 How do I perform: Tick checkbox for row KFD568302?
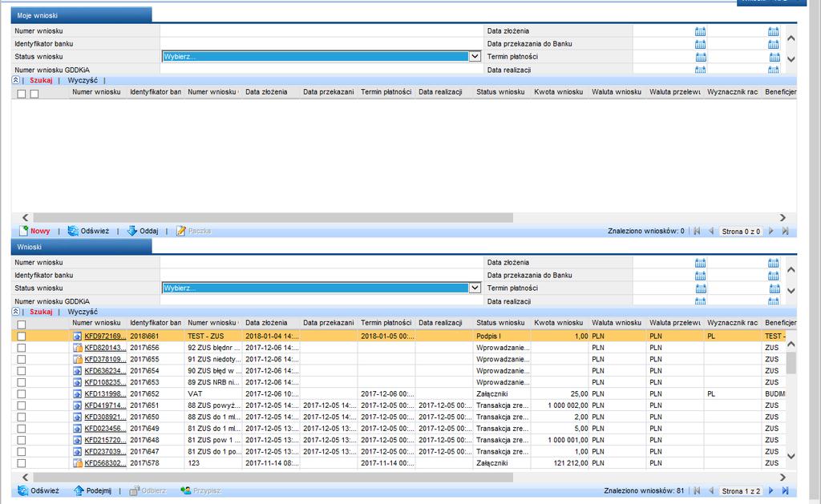[22, 462]
